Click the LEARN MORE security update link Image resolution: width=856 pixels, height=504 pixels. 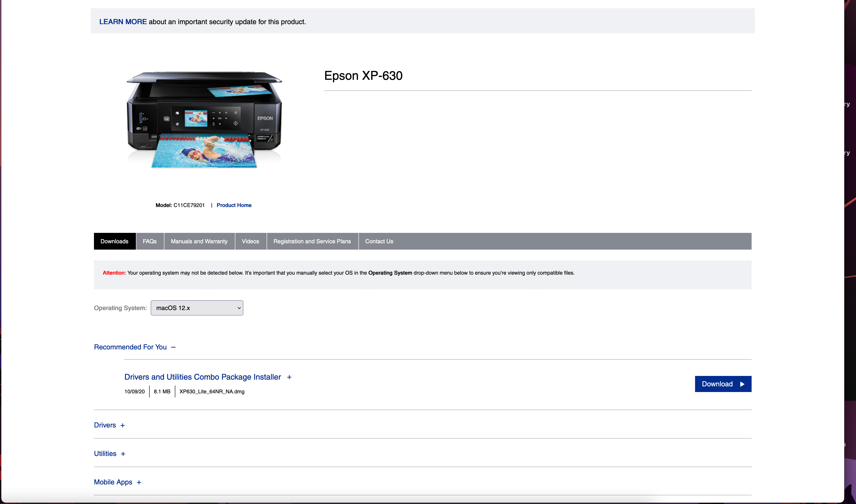(x=123, y=22)
